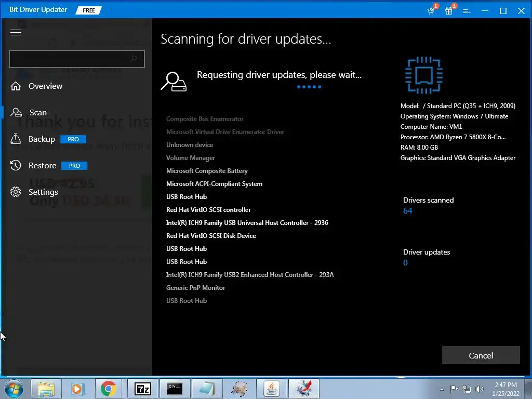Click the blue processor chip icon

coord(424,75)
